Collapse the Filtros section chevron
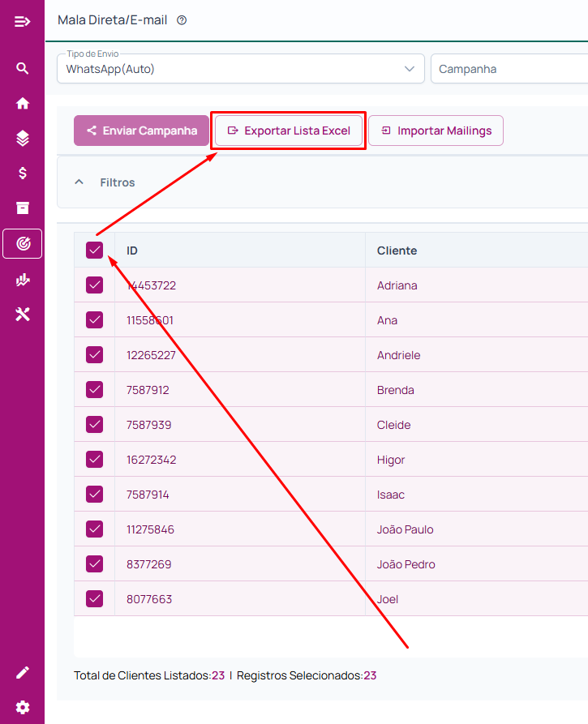 [x=79, y=182]
